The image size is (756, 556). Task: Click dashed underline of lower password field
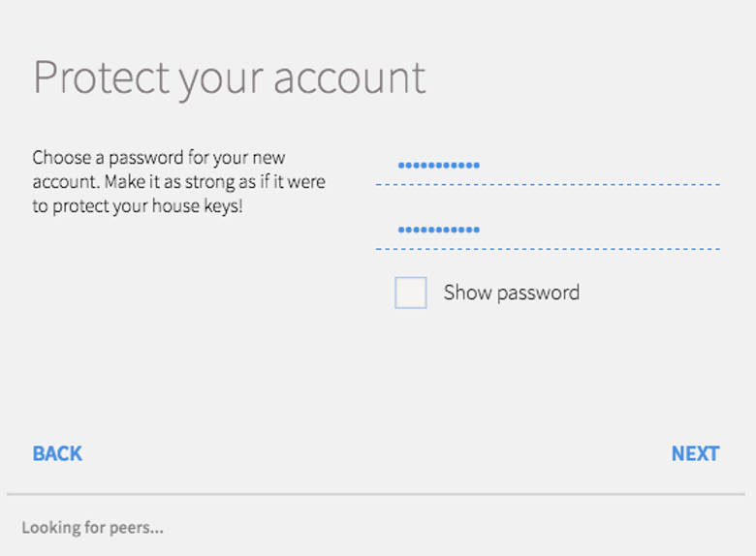(548, 249)
